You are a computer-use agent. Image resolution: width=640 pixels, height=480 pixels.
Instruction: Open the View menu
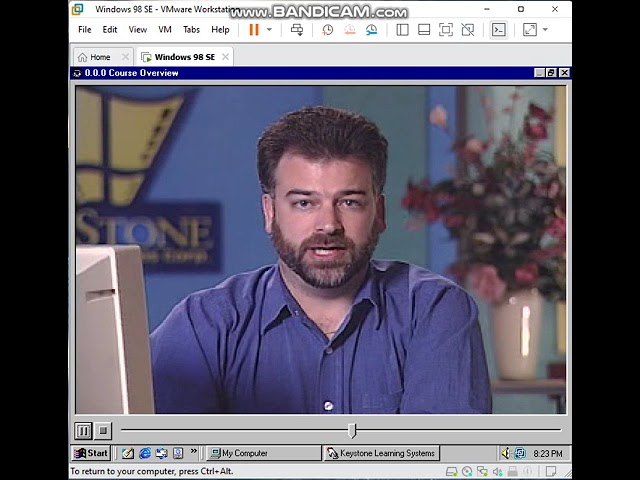coord(138,30)
